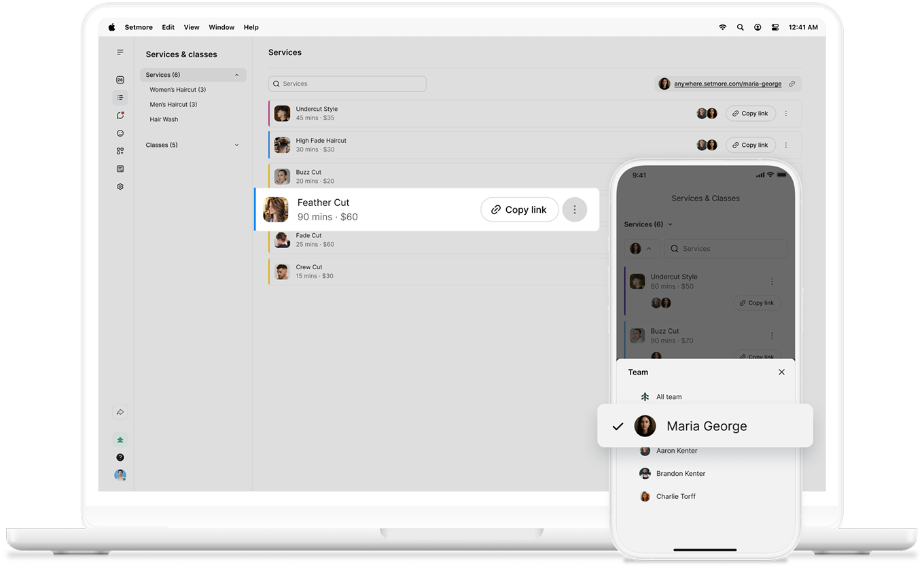This screenshot has height=571, width=924.
Task: Open Spotlight search in the menu bar
Action: 741,27
